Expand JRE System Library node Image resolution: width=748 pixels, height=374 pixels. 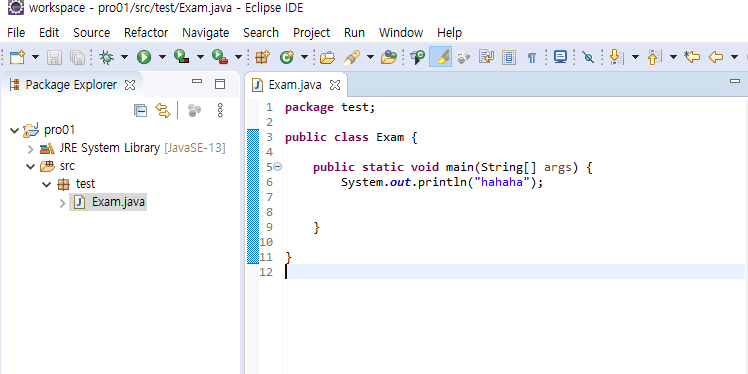(x=31, y=149)
